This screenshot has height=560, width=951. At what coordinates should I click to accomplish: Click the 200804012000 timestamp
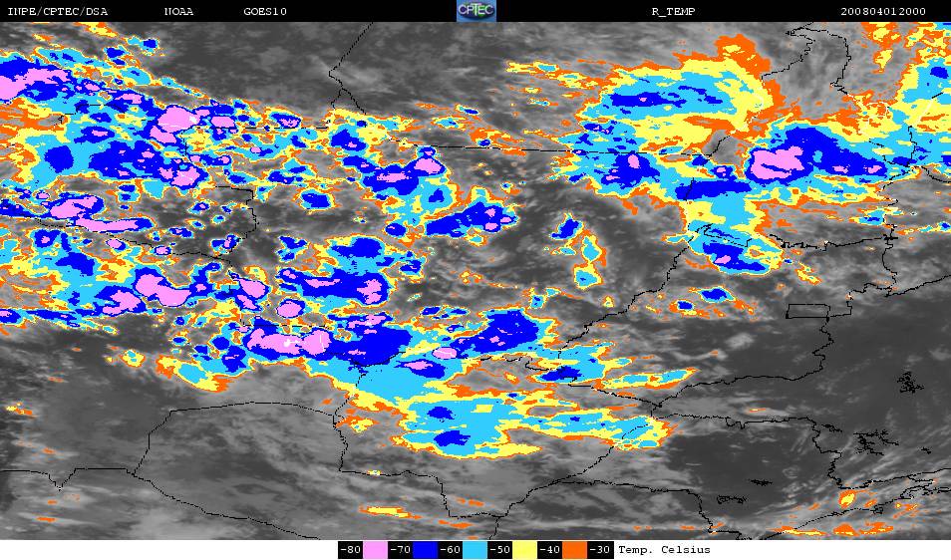883,12
